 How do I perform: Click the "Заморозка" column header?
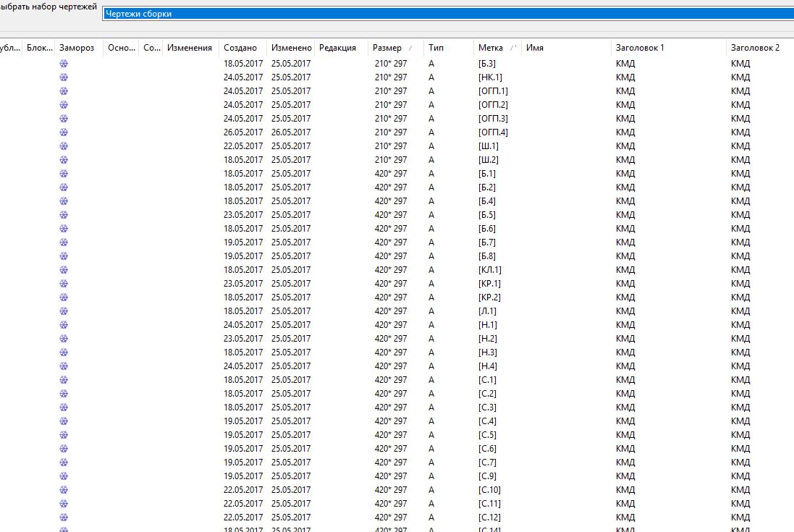click(x=76, y=48)
